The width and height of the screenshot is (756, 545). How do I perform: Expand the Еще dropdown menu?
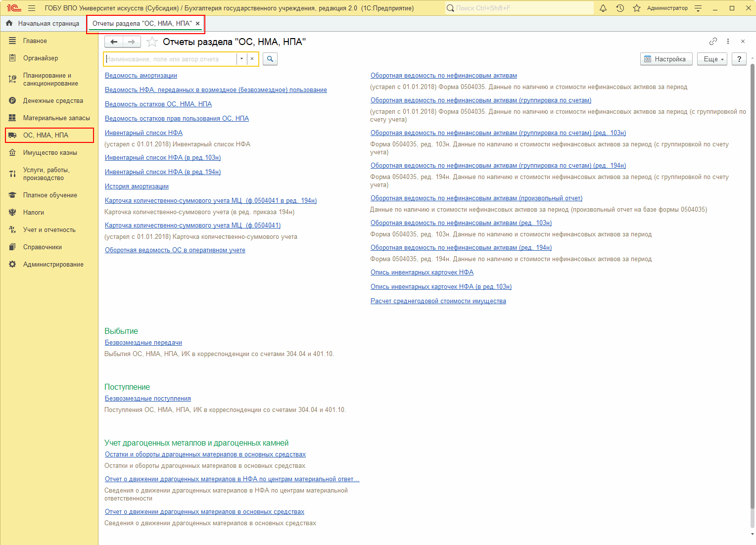(712, 59)
